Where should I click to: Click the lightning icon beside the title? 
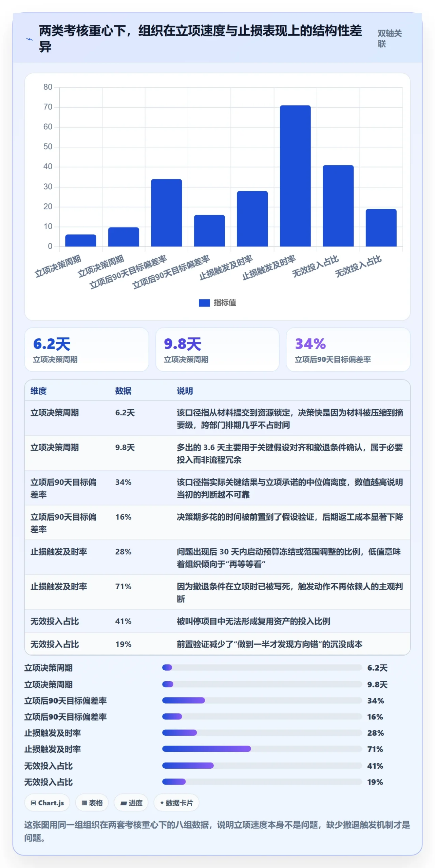point(30,39)
